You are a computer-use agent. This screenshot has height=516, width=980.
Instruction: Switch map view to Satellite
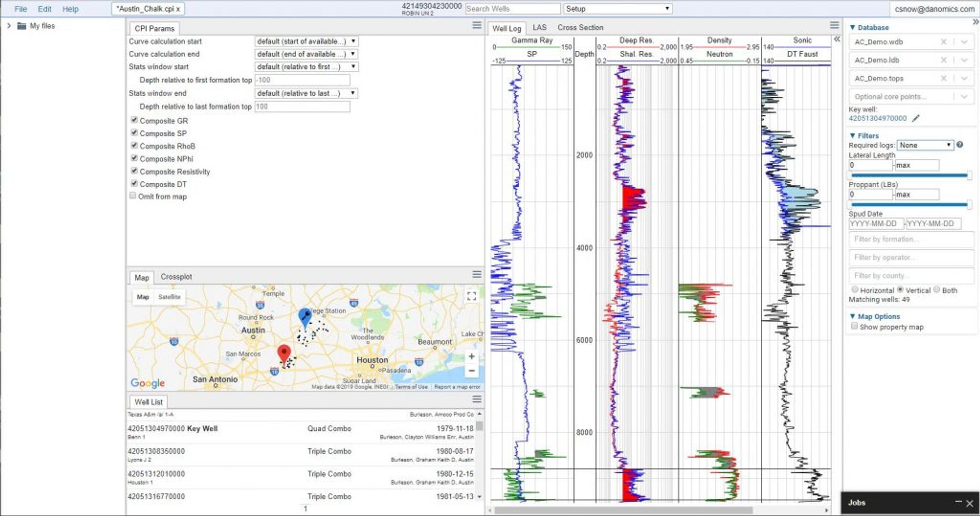click(169, 297)
